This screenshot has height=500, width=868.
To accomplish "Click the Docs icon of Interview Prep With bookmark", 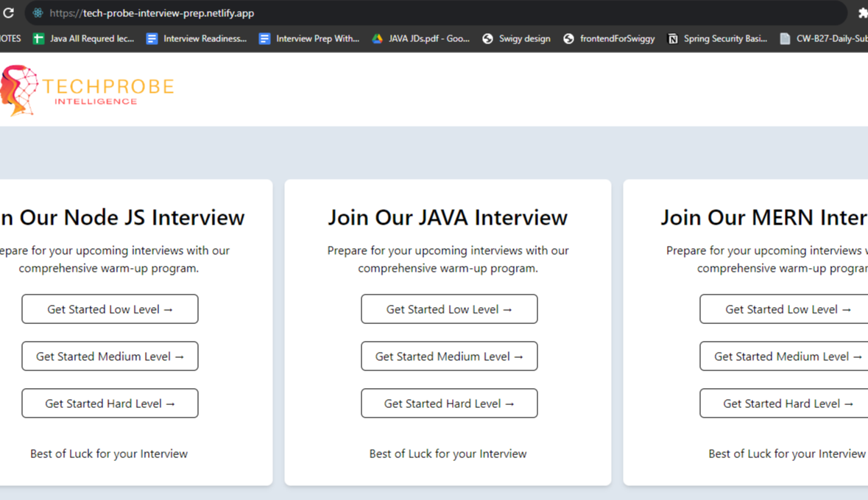I will (264, 38).
